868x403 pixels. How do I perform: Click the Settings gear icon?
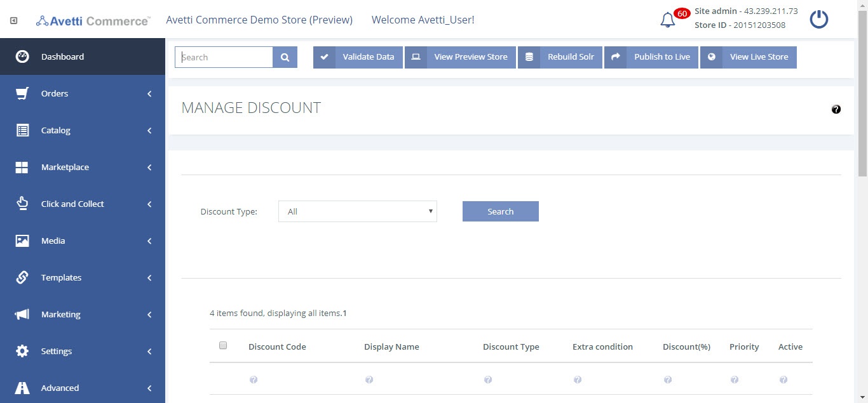[x=22, y=351]
